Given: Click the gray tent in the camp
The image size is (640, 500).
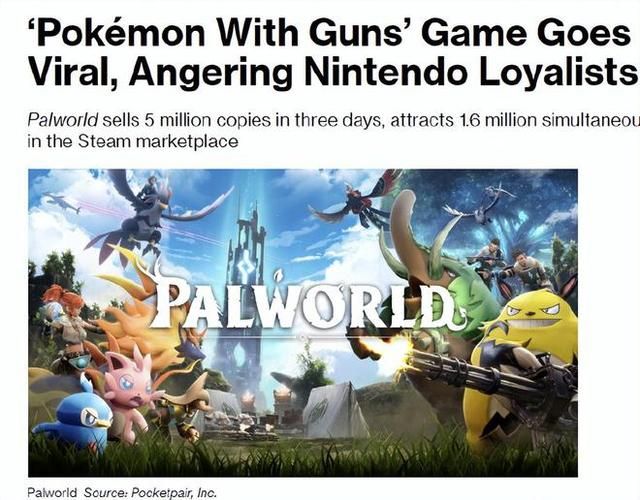Looking at the screenshot, I should pos(335,410).
